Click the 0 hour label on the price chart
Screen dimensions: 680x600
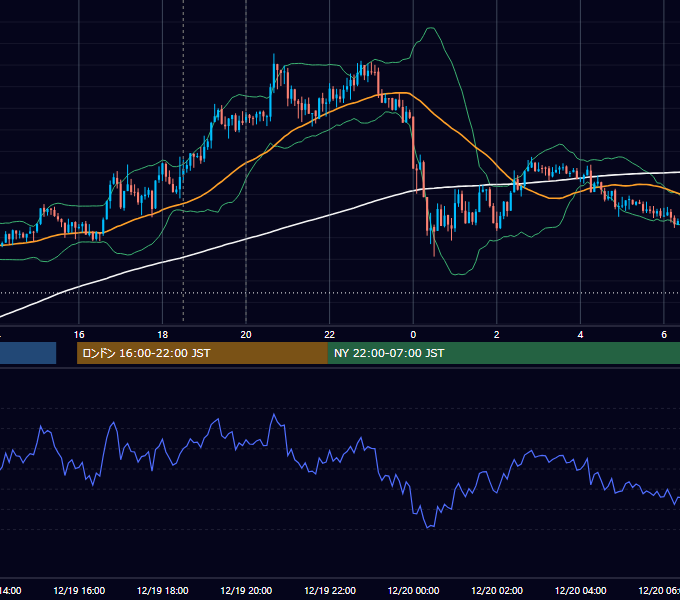[x=413, y=335]
